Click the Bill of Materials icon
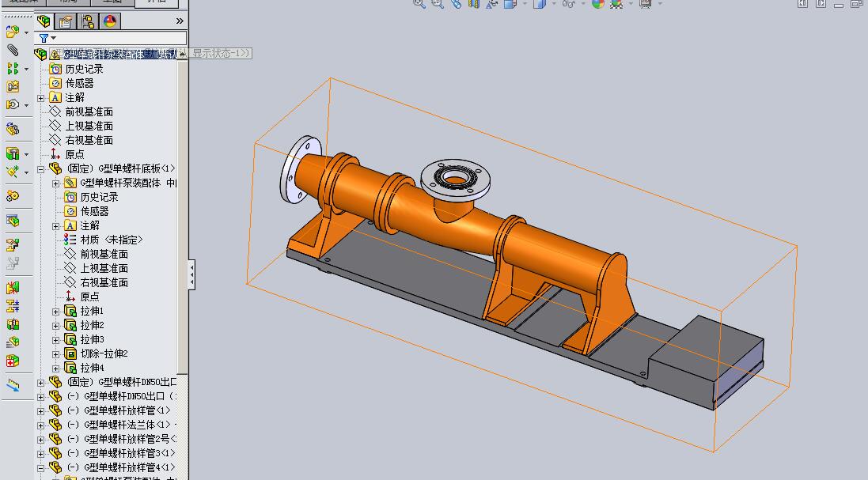This screenshot has width=868, height=480. (12, 221)
